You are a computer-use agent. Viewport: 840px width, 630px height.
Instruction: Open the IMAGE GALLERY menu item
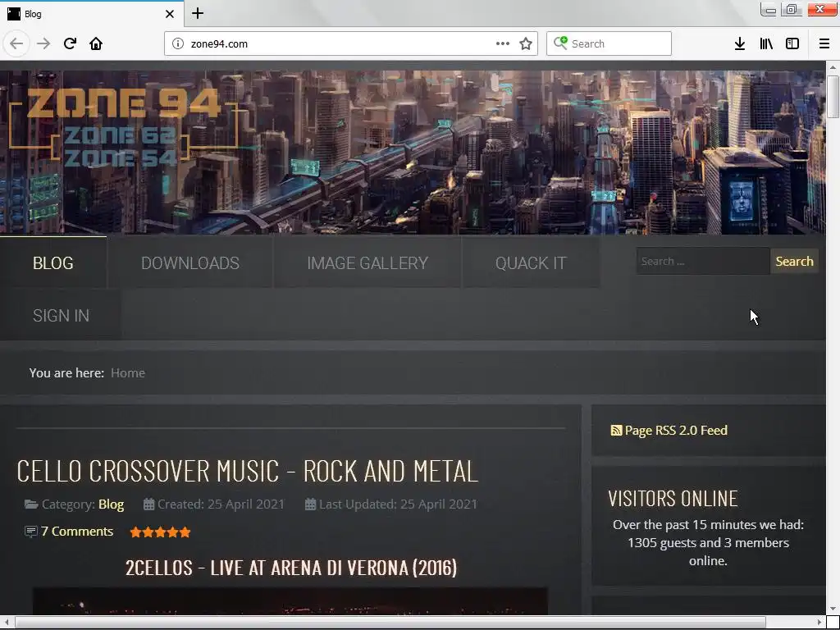pos(367,263)
